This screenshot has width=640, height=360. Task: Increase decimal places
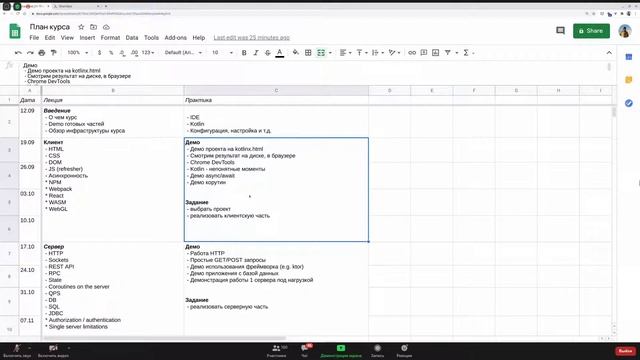134,53
